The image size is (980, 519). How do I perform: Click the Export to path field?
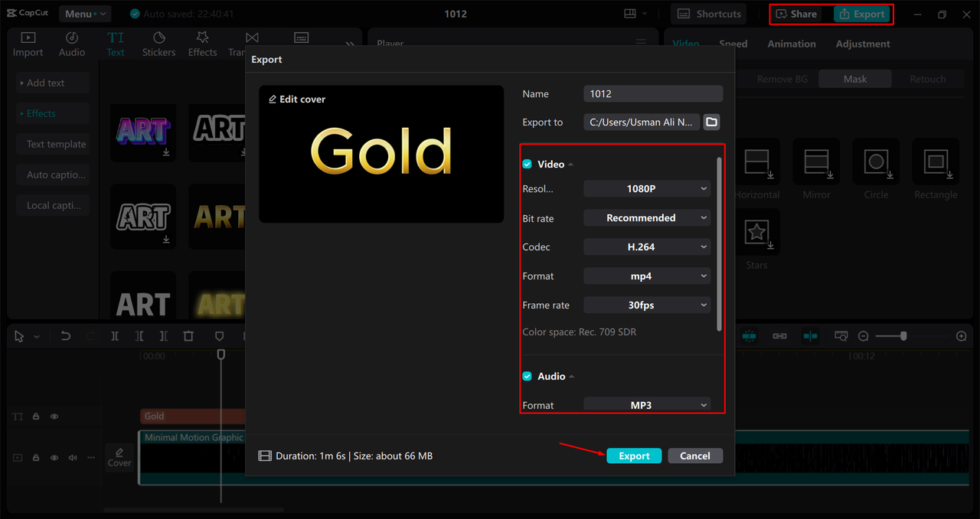(642, 122)
